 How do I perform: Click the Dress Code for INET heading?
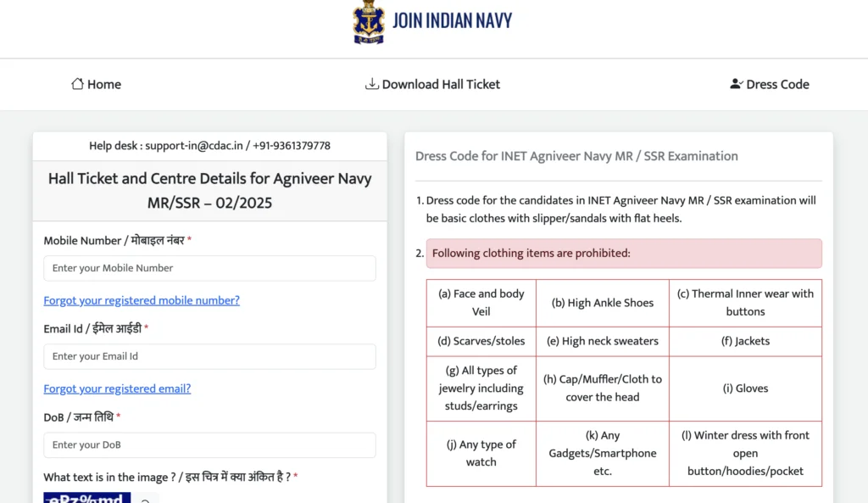tap(576, 156)
